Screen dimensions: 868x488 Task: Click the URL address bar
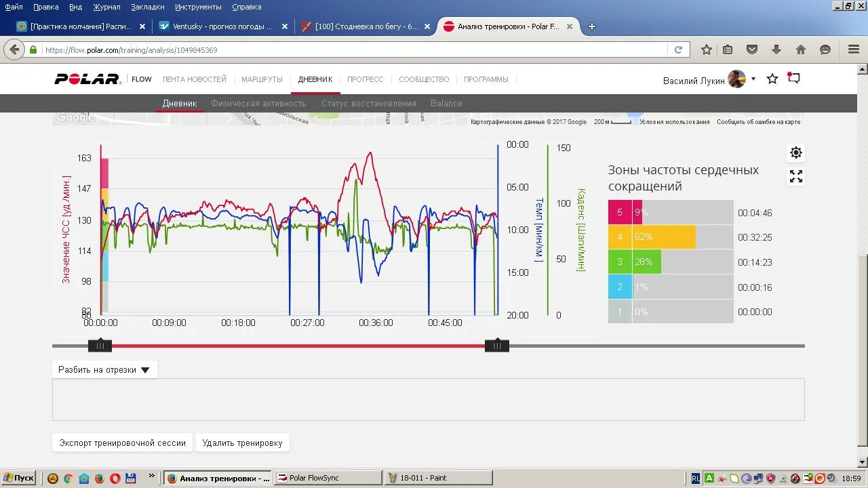coord(353,50)
